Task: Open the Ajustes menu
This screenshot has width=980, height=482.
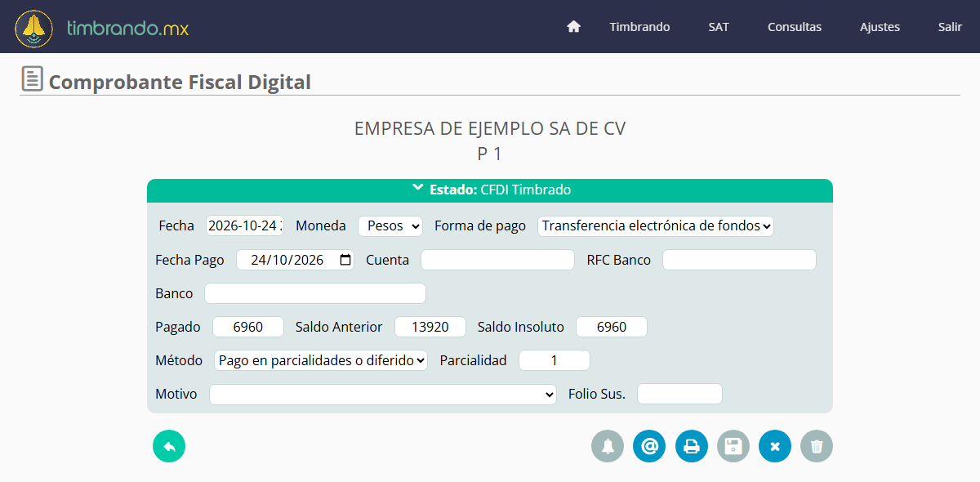Action: pyautogui.click(x=880, y=27)
